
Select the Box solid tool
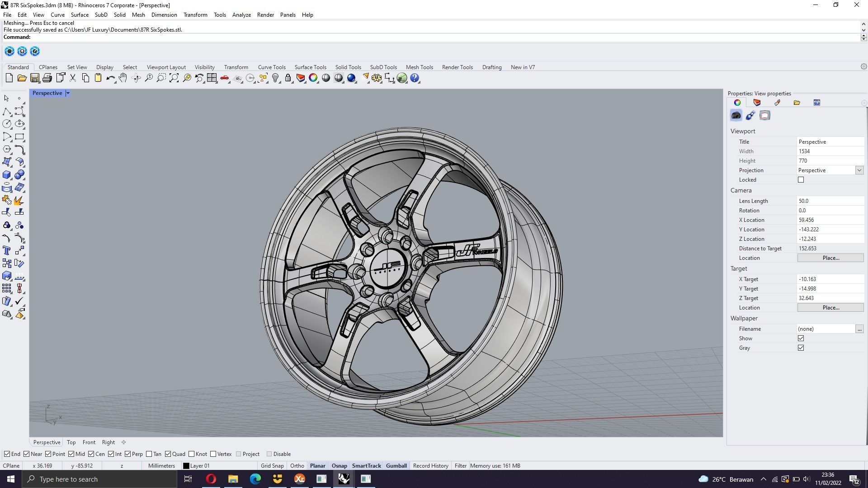pos(7,175)
